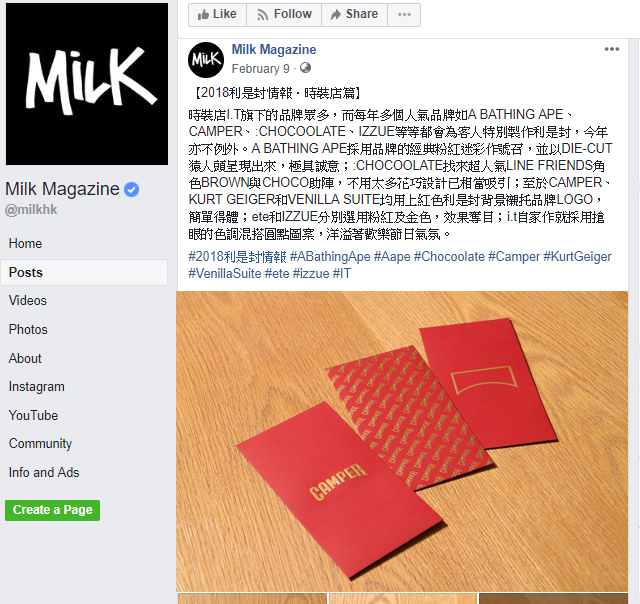Click the Follow feed button

[284, 15]
